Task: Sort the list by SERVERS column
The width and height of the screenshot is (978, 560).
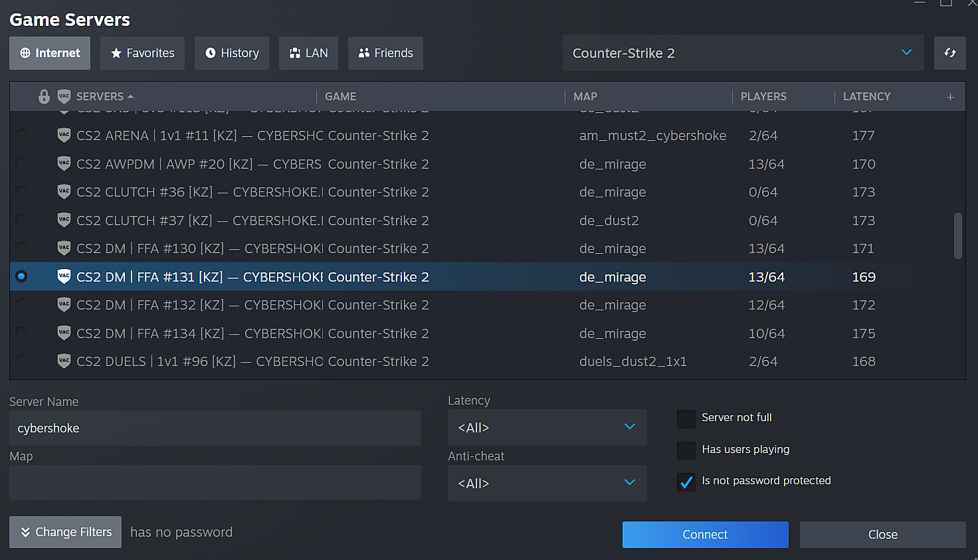Action: 100,96
